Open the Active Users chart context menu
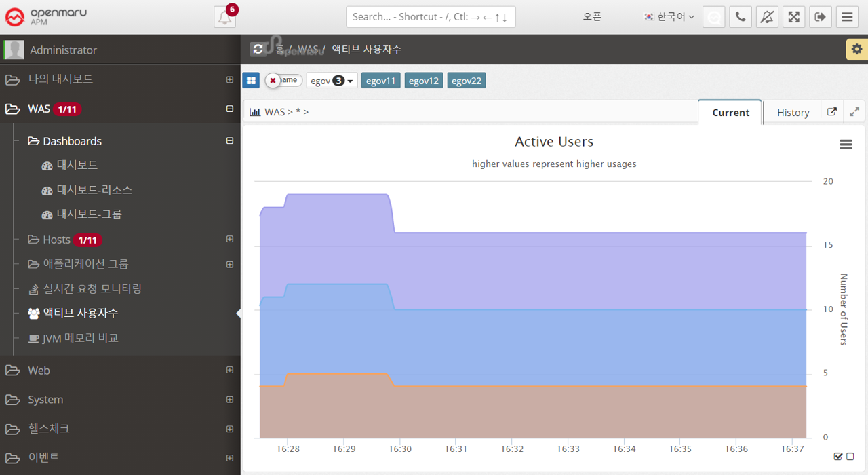 pyautogui.click(x=846, y=145)
